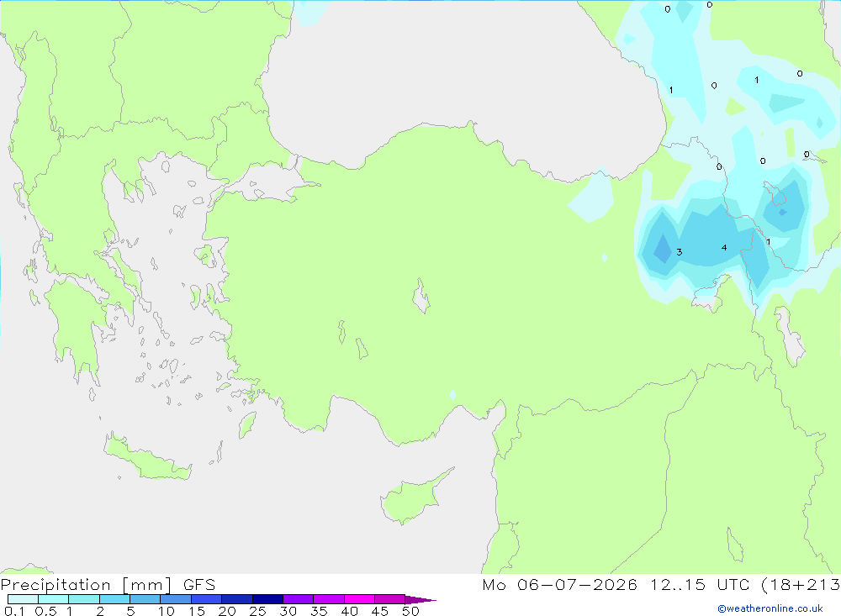Click the '0.5' legend scale label
The height and width of the screenshot is (616, 841).
click(x=45, y=611)
